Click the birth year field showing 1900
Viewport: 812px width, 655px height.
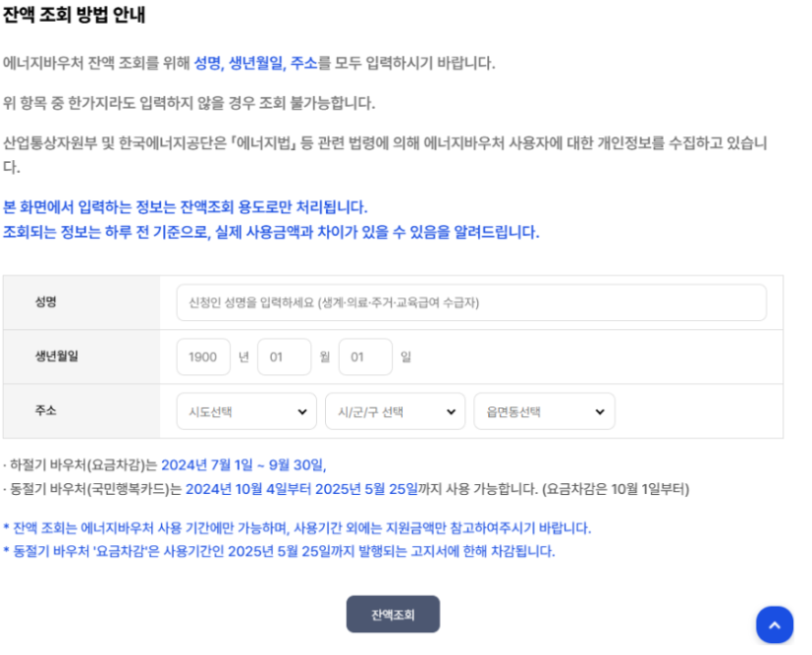coord(203,357)
